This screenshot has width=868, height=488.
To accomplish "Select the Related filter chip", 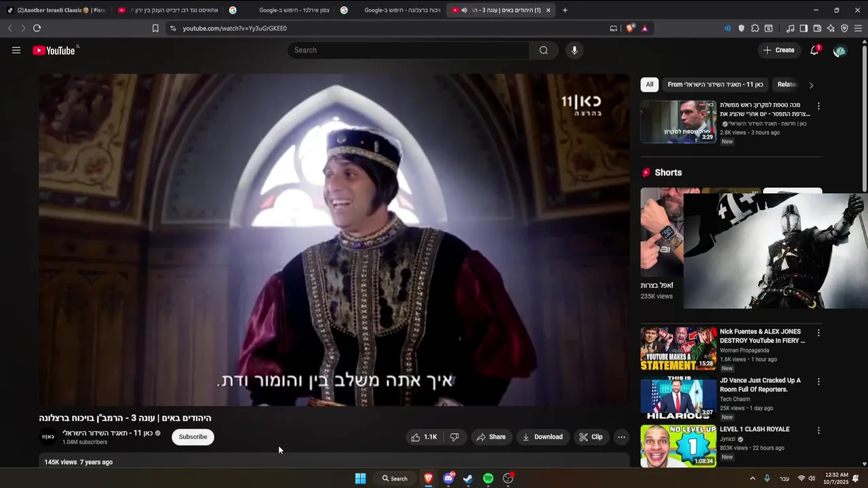I will (787, 85).
